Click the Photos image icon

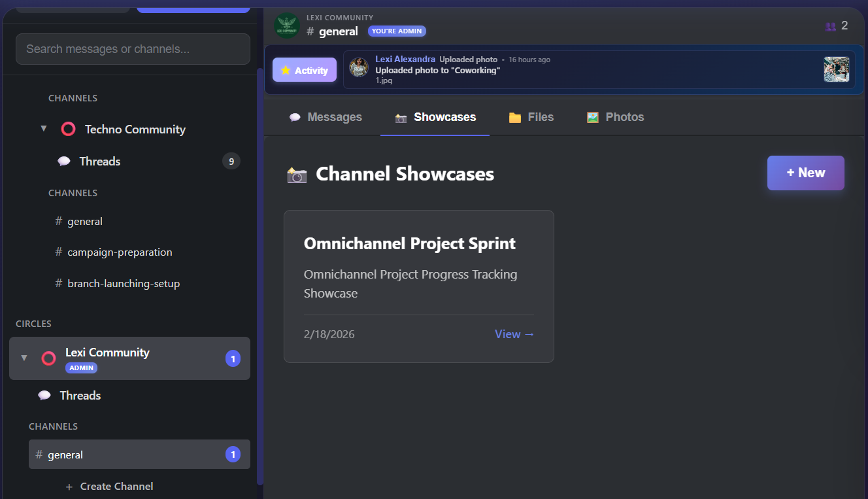(592, 116)
